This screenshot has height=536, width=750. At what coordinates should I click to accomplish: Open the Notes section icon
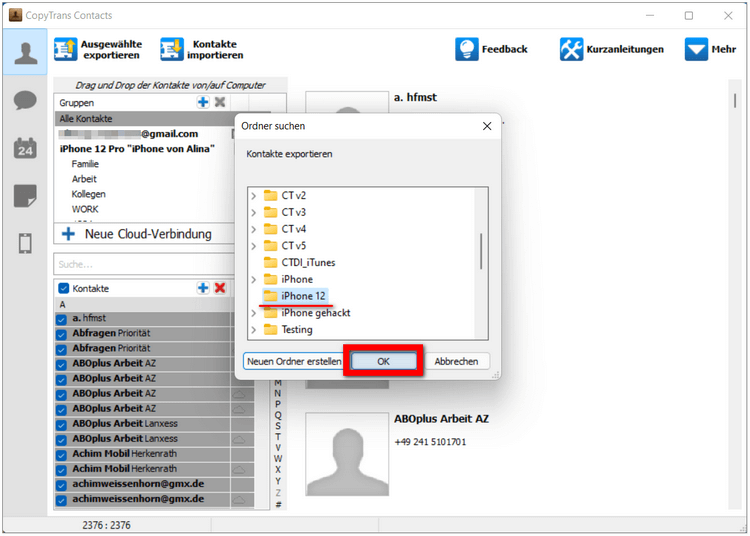[25, 196]
